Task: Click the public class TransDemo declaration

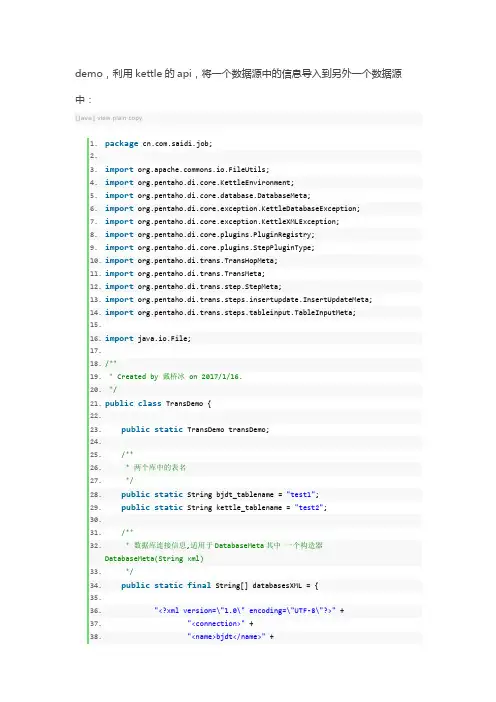Action: pyautogui.click(x=158, y=403)
